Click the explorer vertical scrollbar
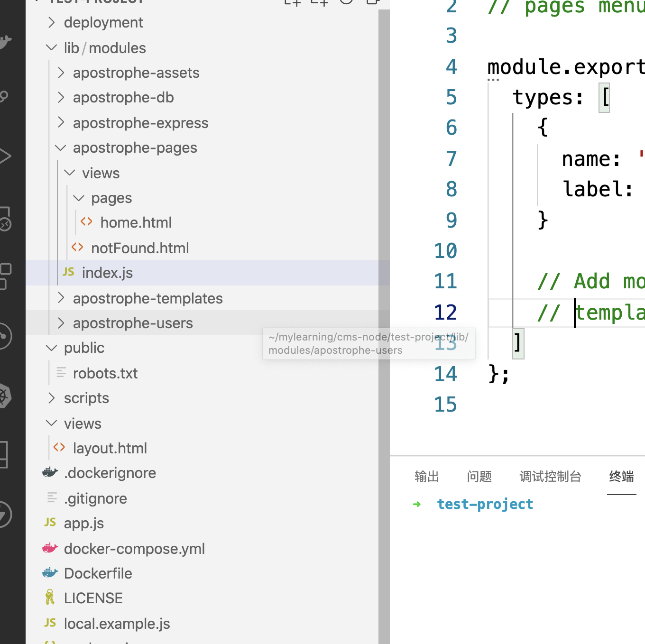The image size is (645, 644). (x=384, y=327)
